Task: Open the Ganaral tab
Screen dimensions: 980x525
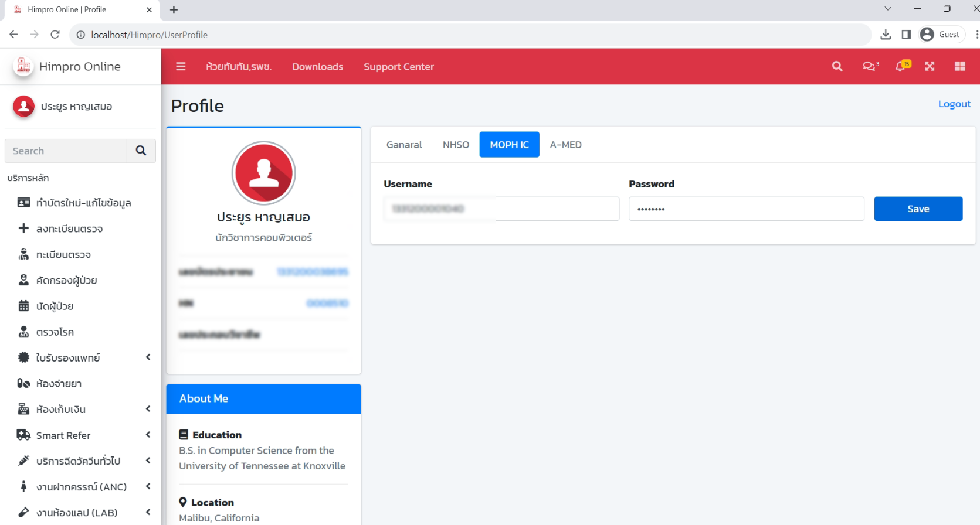Action: 404,145
